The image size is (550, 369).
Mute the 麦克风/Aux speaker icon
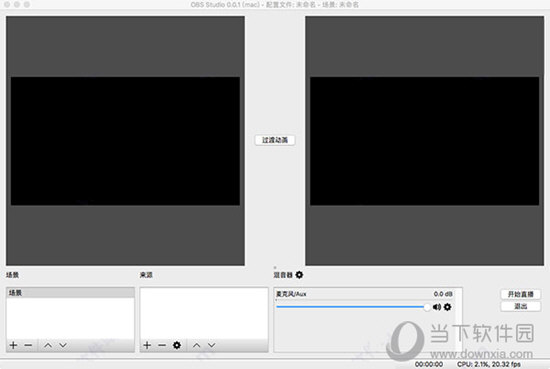click(437, 307)
